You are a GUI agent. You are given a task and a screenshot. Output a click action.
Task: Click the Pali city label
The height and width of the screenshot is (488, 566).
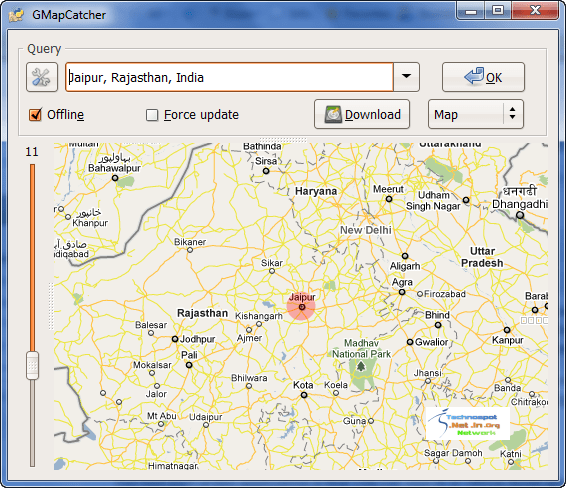pyautogui.click(x=189, y=355)
